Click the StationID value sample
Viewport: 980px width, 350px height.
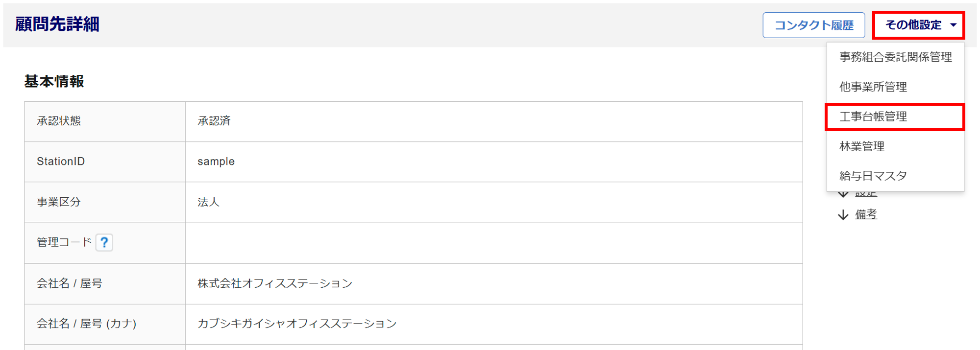click(x=216, y=162)
